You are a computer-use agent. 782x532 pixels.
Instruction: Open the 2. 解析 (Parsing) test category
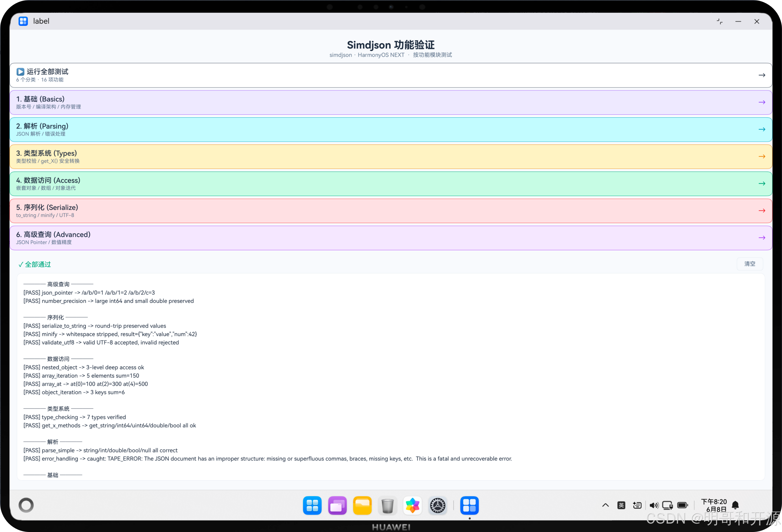point(391,130)
